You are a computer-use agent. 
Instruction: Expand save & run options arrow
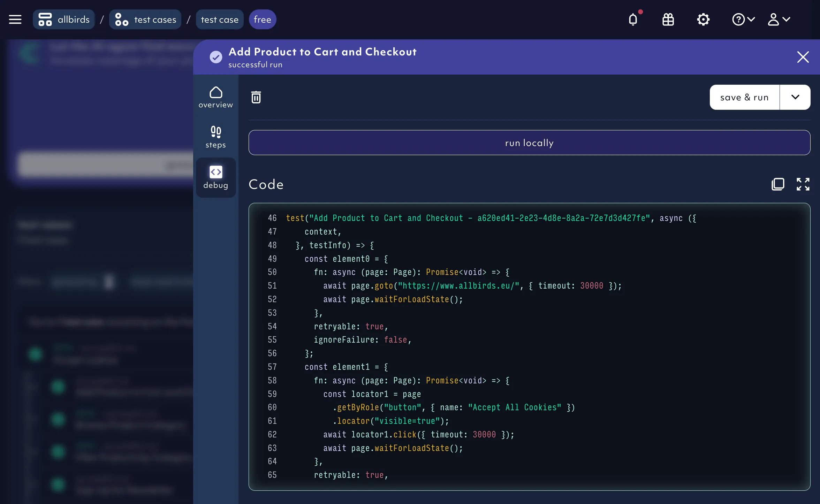pos(795,97)
